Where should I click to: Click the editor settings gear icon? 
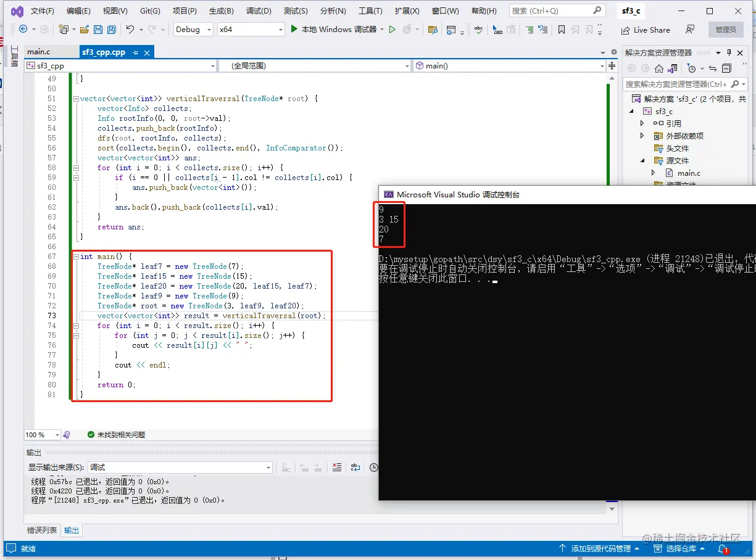[x=613, y=52]
